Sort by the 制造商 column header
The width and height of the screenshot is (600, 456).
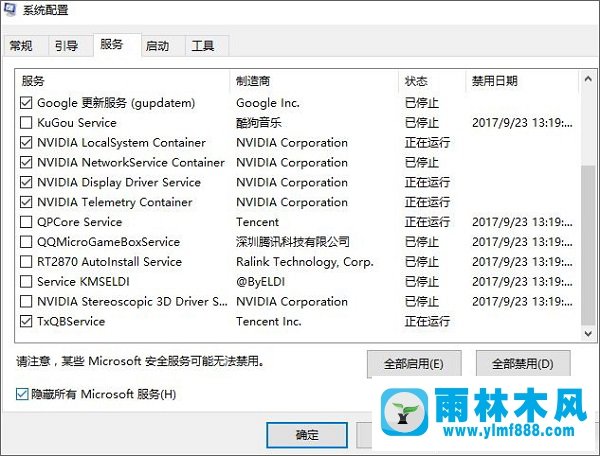(315, 81)
